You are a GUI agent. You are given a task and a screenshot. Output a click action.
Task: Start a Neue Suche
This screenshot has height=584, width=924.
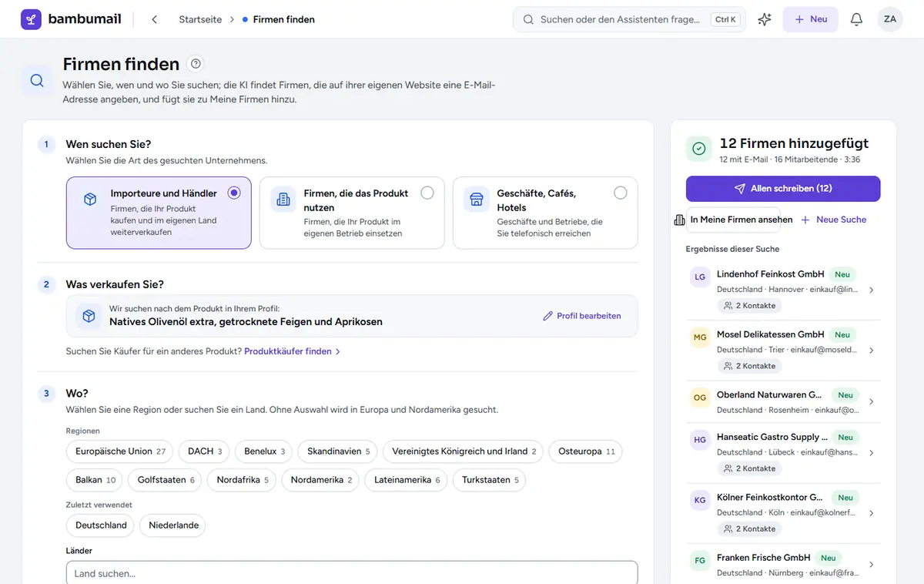834,220
